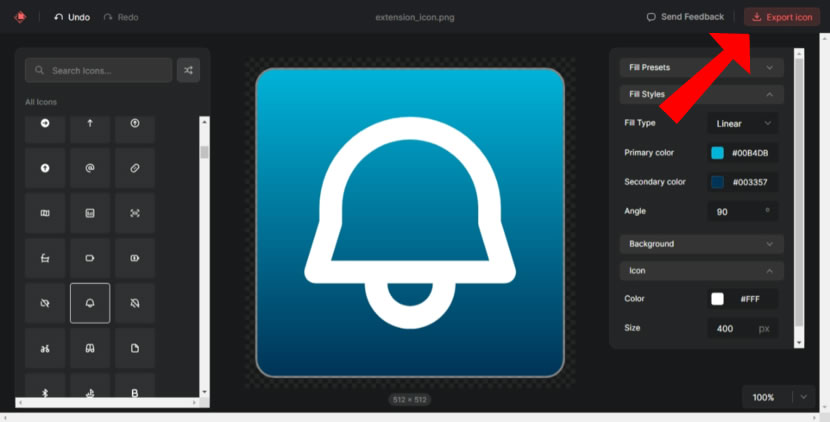Click settings panel scrollbar down arrow
Screen dimensions: 830x422
point(799,344)
